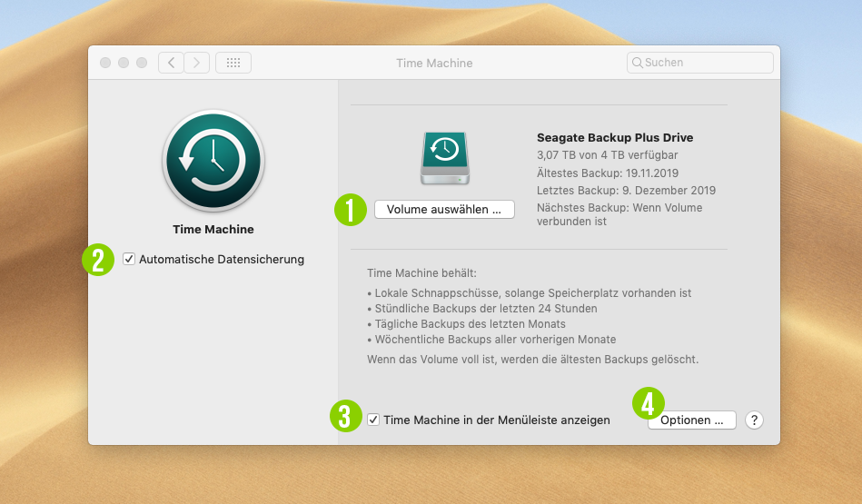
Task: Click the forward navigation arrow
Action: (x=197, y=63)
